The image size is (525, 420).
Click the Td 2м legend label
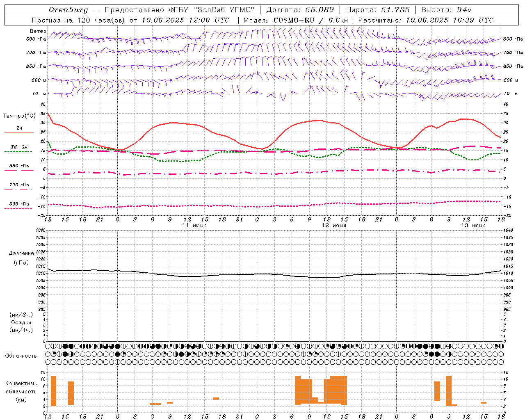[x=19, y=147]
